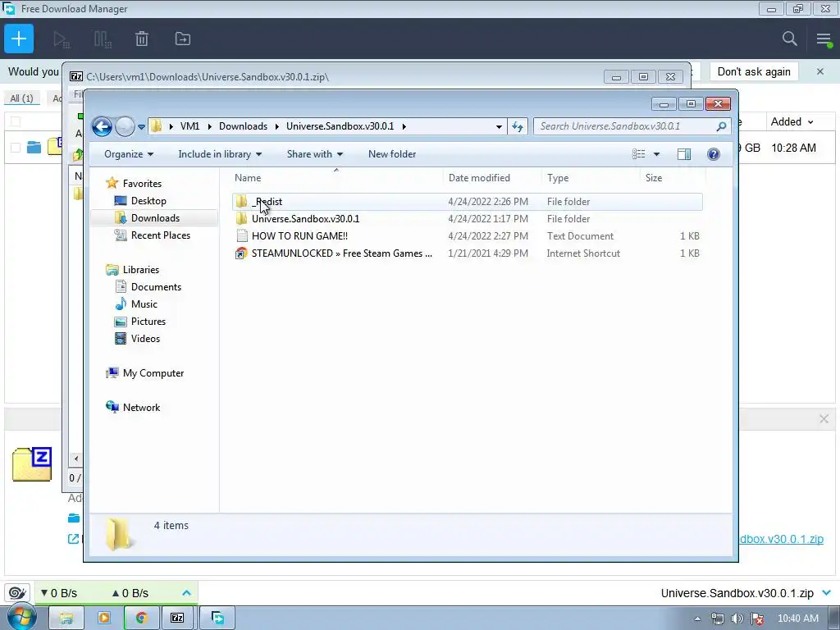Select Videos library
The width and height of the screenshot is (840, 630).
145,339
